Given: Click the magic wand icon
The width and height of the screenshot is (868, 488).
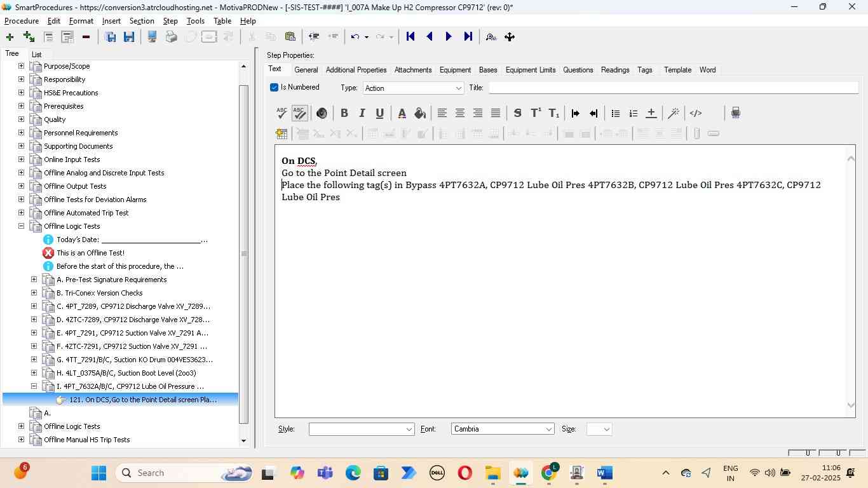Looking at the screenshot, I should (x=674, y=113).
